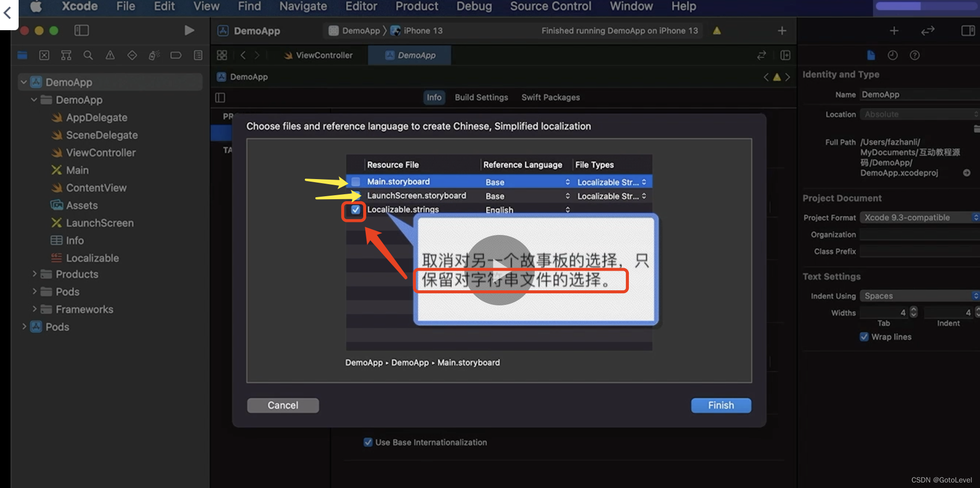The width and height of the screenshot is (980, 488).
Task: Uncheck the Localizable.strings checkbox
Action: coord(356,210)
